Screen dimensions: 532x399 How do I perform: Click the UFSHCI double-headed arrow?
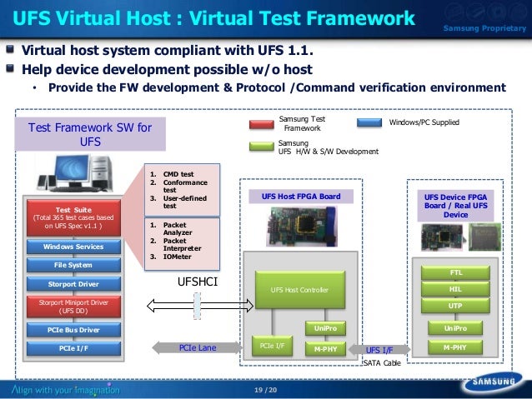[x=200, y=306]
